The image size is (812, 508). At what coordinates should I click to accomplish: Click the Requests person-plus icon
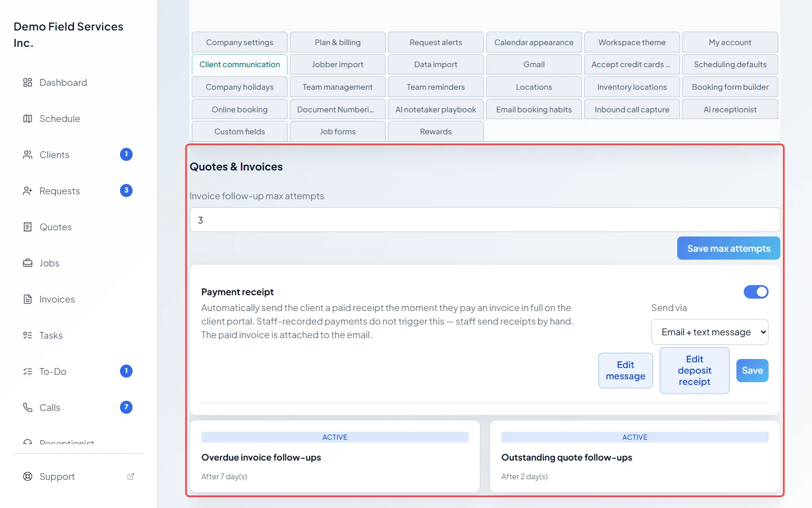click(x=28, y=191)
